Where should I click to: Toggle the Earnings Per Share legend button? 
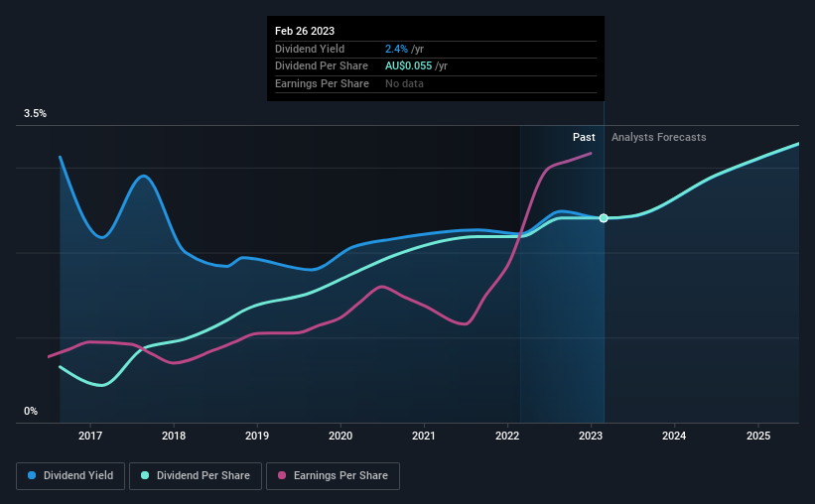click(334, 476)
